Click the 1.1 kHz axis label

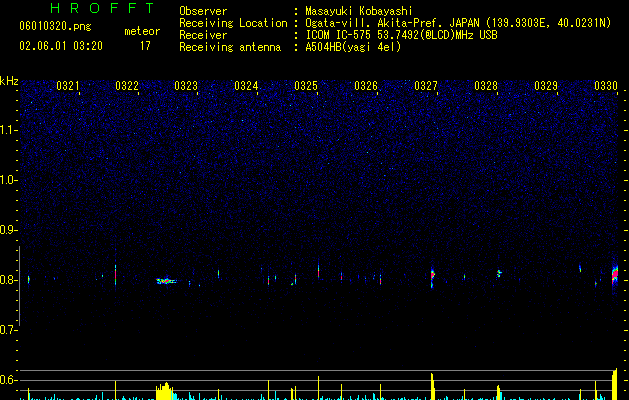[x=8, y=130]
